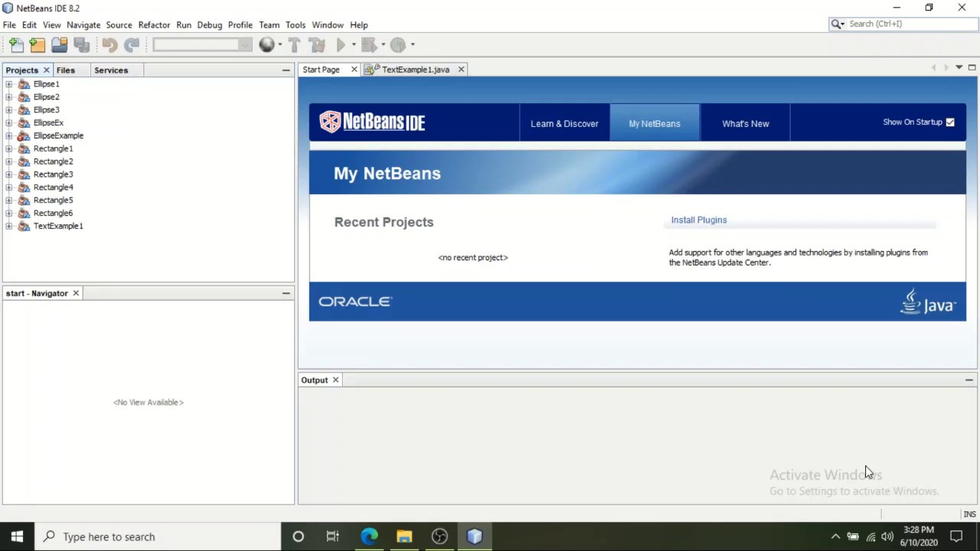Screen dimensions: 980x551
Task: Click the New File toolbar icon
Action: point(16,45)
